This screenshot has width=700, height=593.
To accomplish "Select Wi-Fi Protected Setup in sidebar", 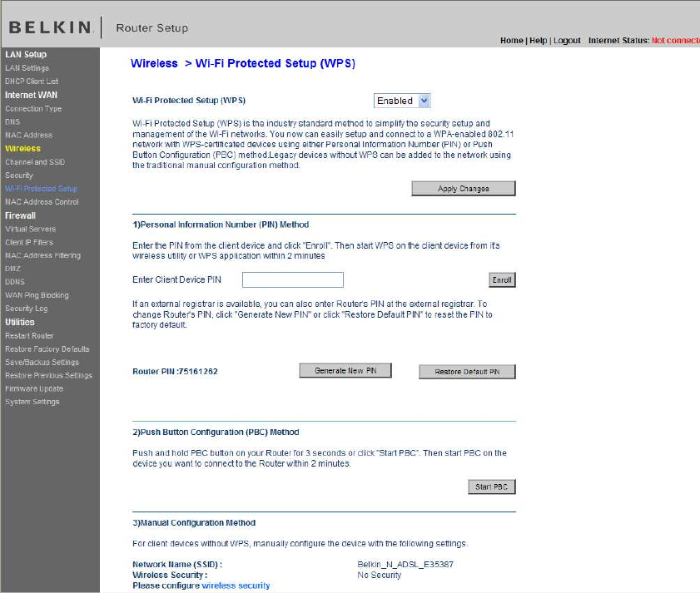I will pos(41,189).
